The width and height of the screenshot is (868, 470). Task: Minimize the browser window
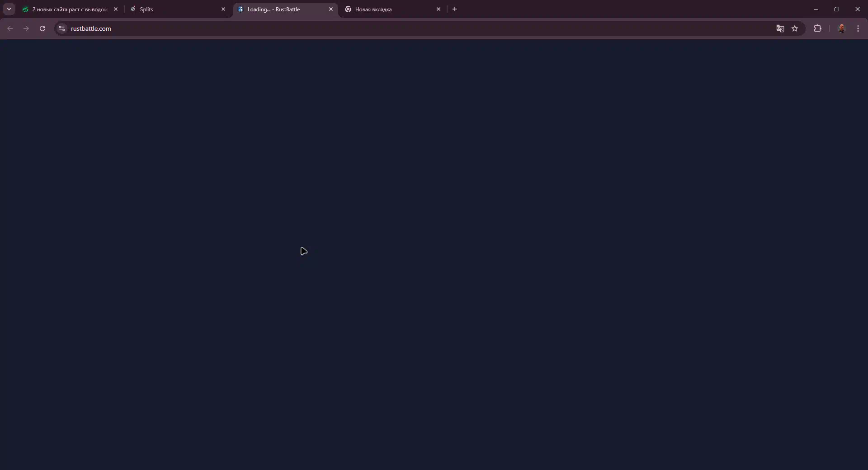816,9
